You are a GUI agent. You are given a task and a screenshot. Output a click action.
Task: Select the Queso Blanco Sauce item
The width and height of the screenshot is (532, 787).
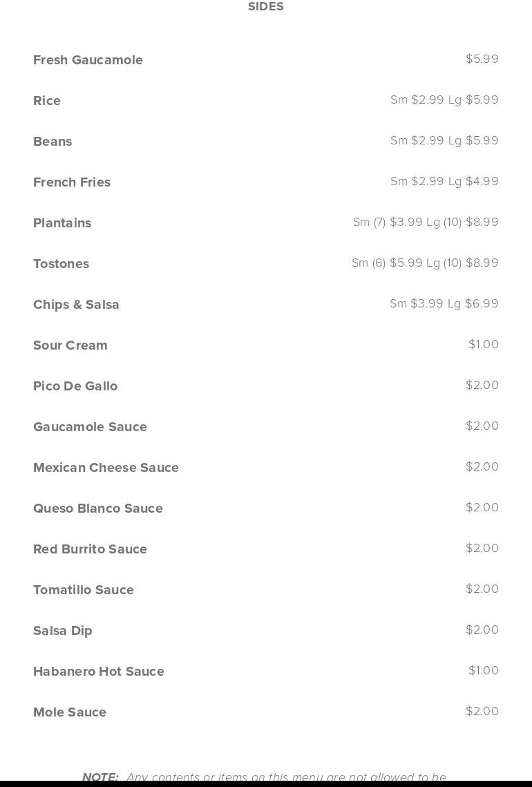click(x=98, y=509)
